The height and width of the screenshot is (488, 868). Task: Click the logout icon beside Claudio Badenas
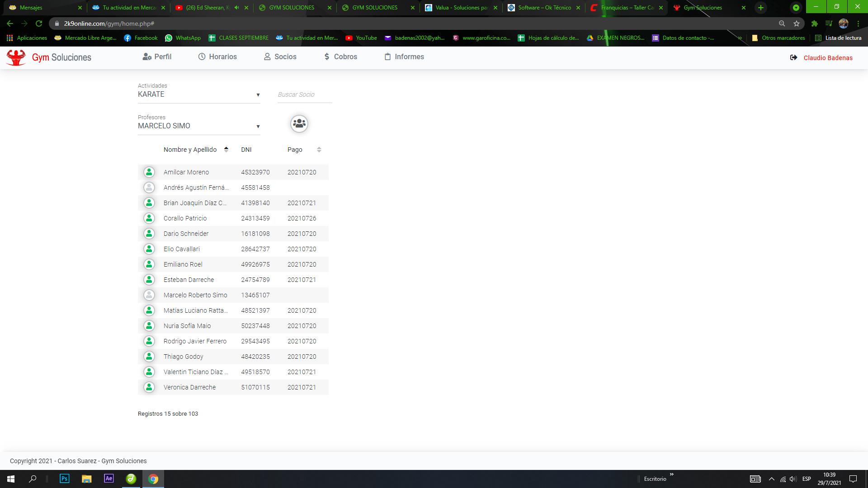coord(793,57)
